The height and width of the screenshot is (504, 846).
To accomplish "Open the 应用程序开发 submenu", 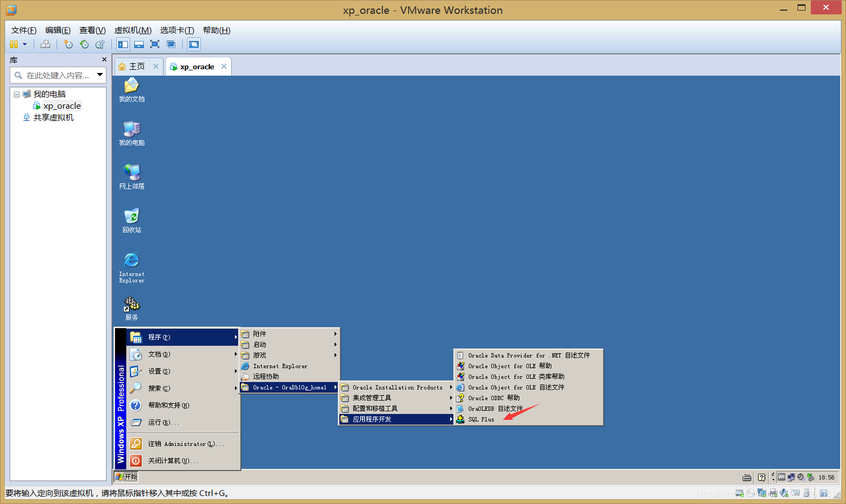I will click(x=396, y=419).
